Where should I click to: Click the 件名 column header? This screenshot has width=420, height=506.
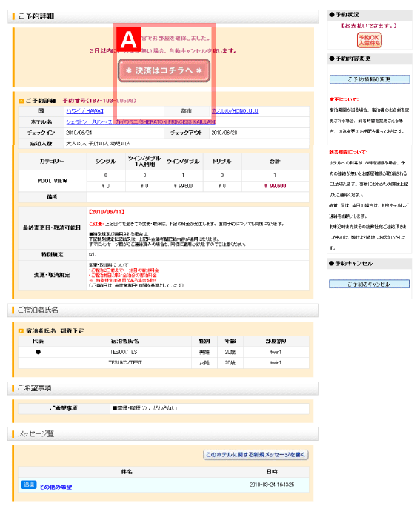pos(127,472)
